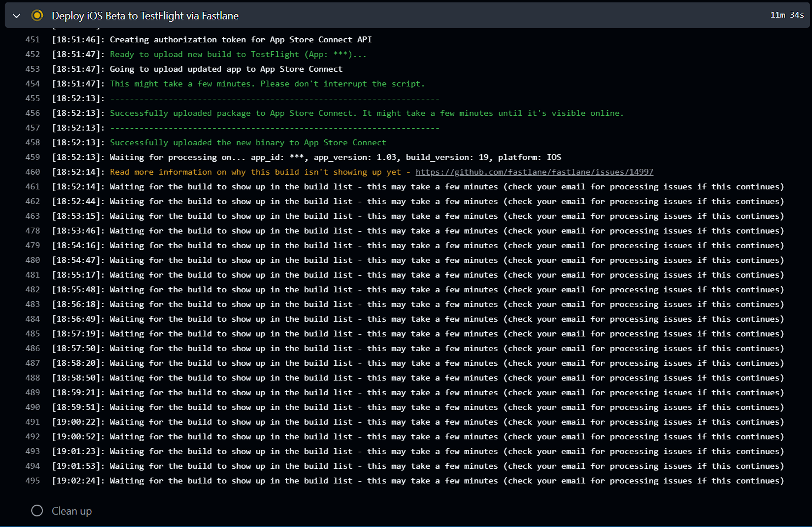Click 'Successfully uploaded package to App Store Connect' line
Screen dimensions: 812x527
tap(367, 113)
